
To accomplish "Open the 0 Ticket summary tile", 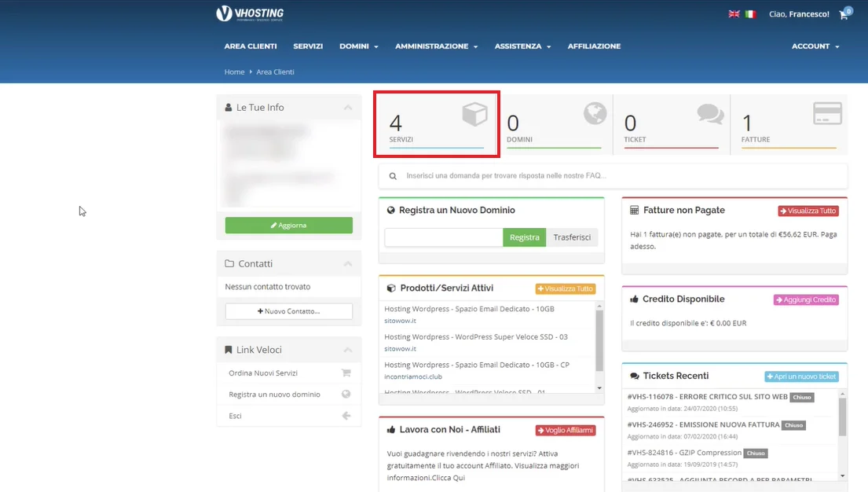I will coord(672,124).
